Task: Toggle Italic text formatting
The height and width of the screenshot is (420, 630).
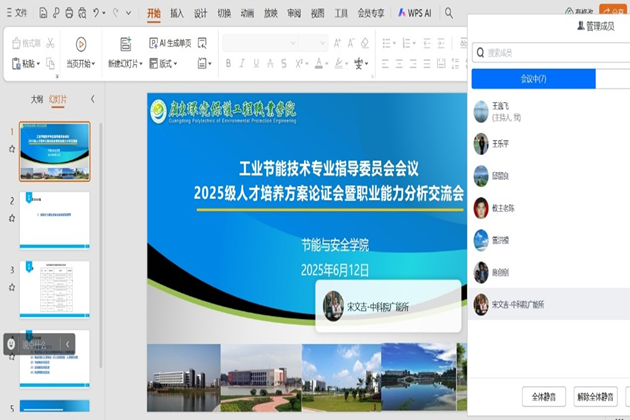Action: coord(244,64)
